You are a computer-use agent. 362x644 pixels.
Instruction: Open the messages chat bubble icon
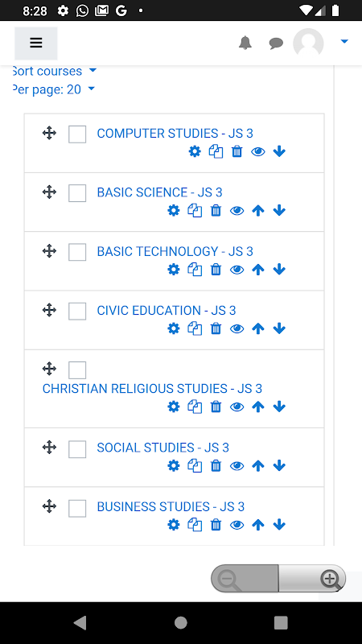tap(276, 43)
